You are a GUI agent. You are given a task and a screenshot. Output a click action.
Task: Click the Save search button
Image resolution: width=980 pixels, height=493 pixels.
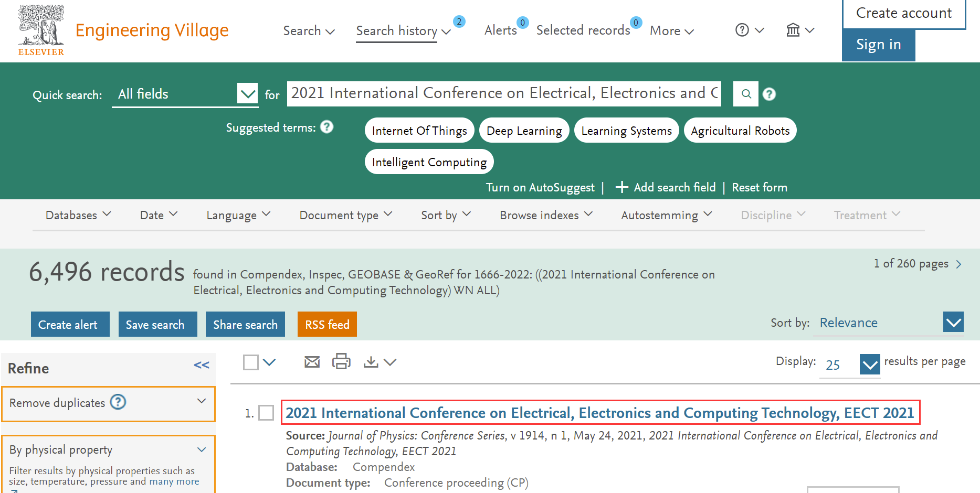(x=158, y=324)
